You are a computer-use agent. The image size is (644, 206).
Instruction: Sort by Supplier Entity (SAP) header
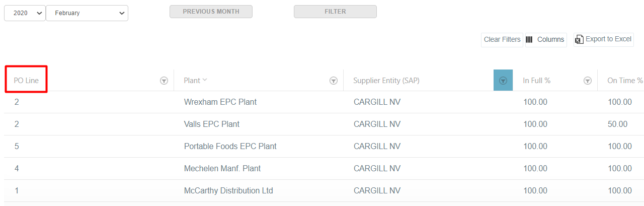point(386,81)
